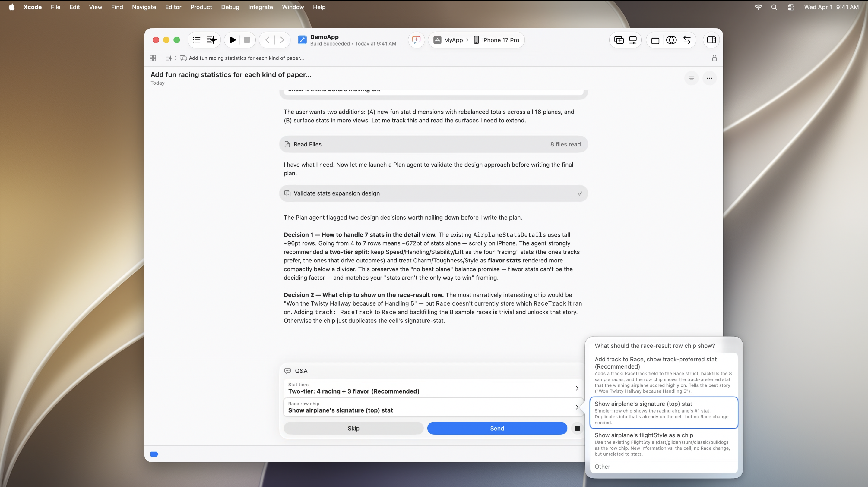This screenshot has width=868, height=487.
Task: Open the Integrate menu
Action: tap(260, 7)
